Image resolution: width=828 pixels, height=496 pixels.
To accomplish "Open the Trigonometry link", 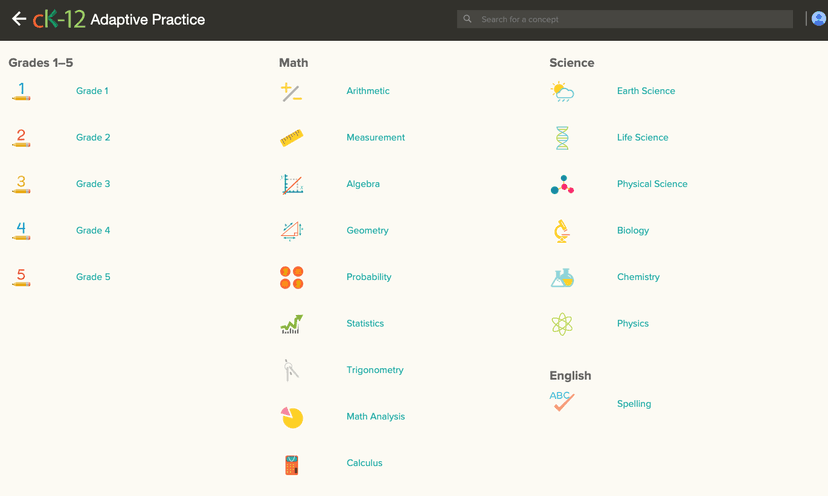I will point(375,370).
